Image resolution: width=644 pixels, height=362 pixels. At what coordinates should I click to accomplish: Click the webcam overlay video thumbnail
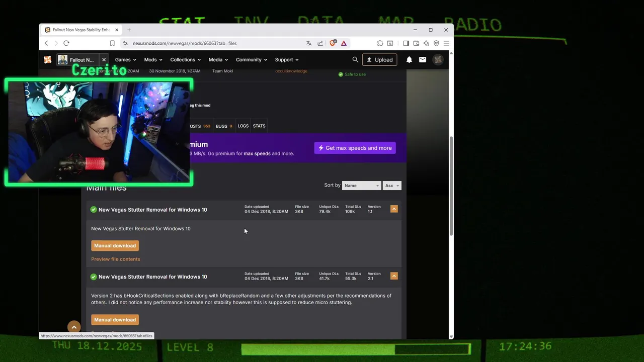pos(99,132)
